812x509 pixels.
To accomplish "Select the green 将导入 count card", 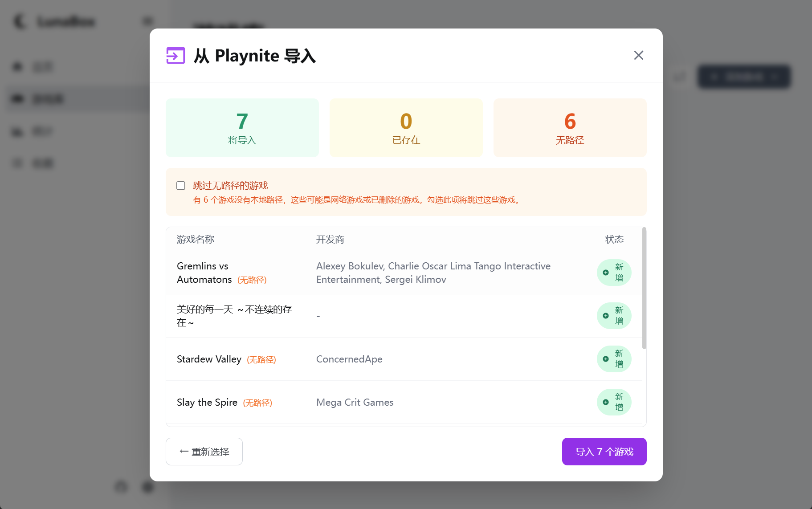I will click(x=242, y=128).
